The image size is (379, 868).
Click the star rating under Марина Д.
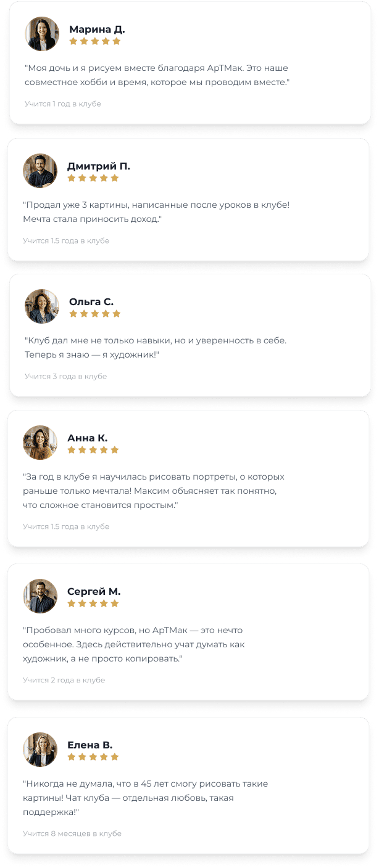(95, 41)
